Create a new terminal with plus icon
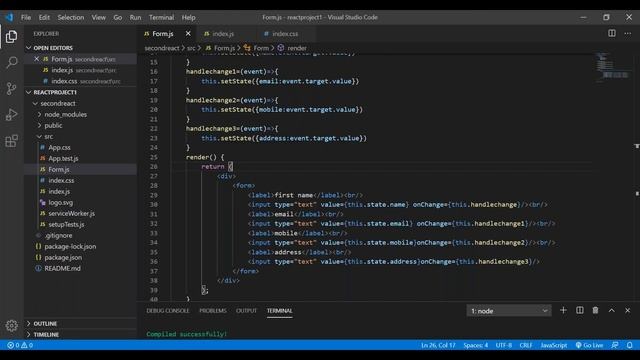Viewport: 640px width, 360px height. click(x=563, y=311)
